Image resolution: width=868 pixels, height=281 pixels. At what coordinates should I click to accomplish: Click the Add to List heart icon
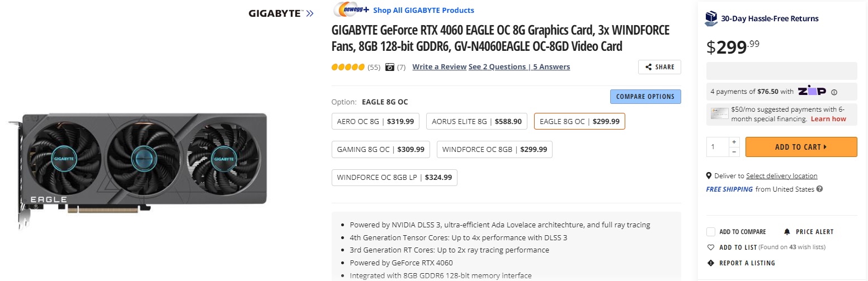711,247
